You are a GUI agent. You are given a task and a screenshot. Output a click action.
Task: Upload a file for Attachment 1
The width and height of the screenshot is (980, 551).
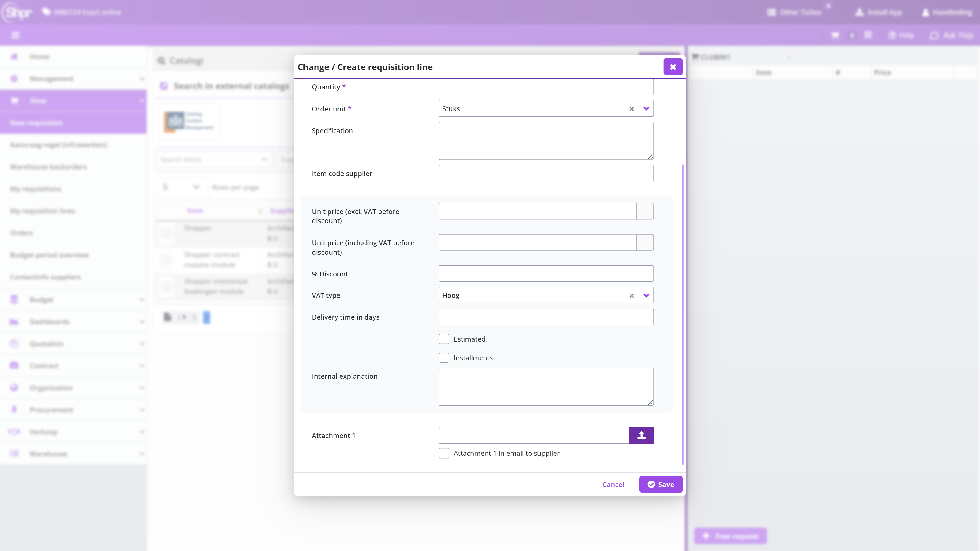pyautogui.click(x=641, y=435)
